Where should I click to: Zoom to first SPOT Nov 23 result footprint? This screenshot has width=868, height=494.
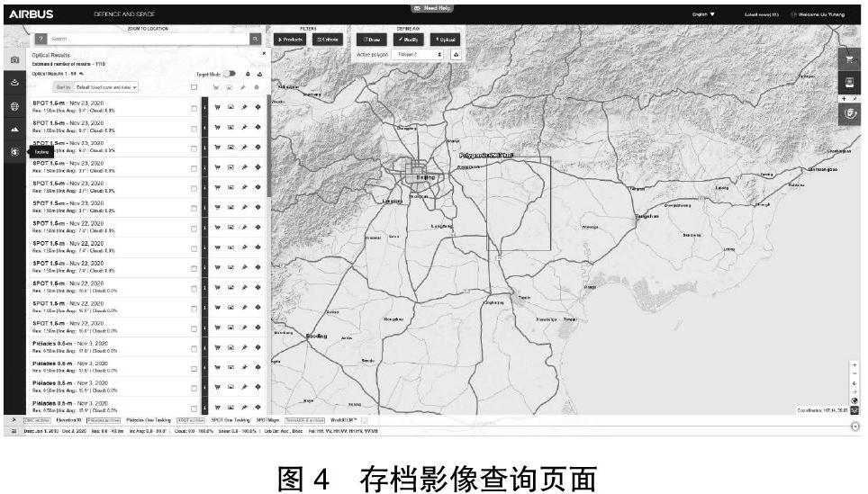[x=258, y=107]
